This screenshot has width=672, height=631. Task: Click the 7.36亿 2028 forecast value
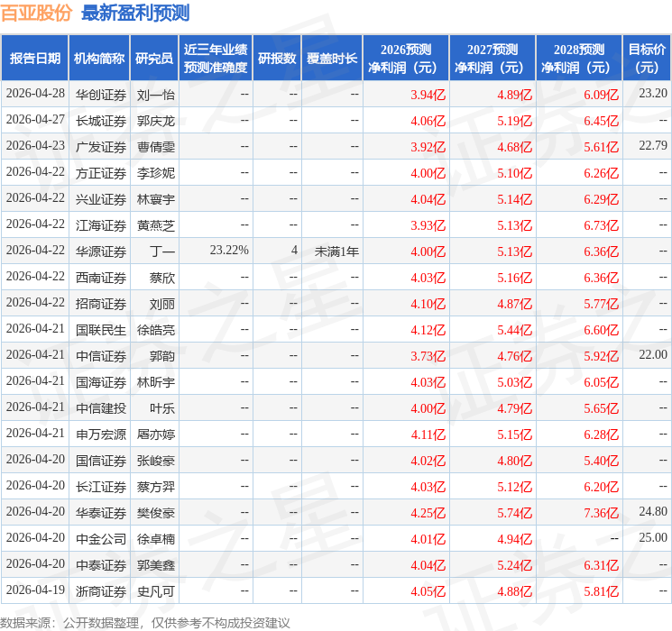[x=601, y=513]
